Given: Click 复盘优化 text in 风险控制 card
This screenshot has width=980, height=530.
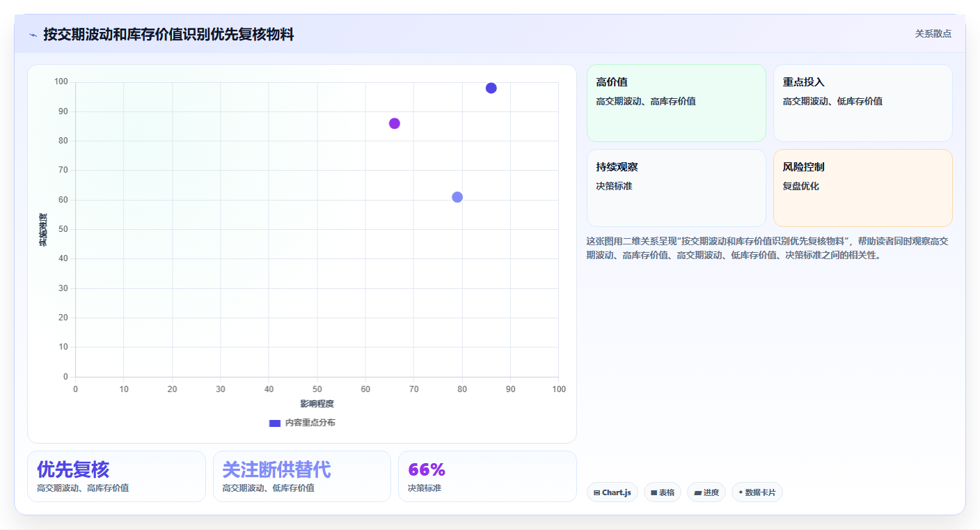Looking at the screenshot, I should 801,186.
